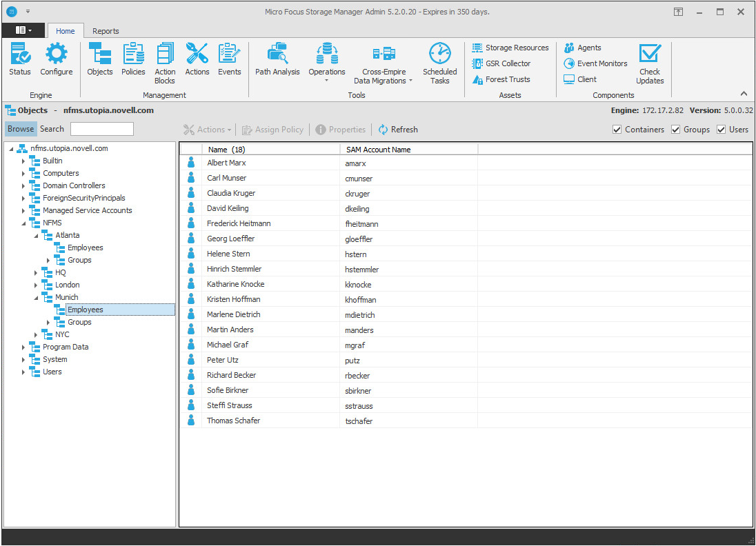Switch to the Reports ribbon tab
The height and width of the screenshot is (546, 756).
106,31
